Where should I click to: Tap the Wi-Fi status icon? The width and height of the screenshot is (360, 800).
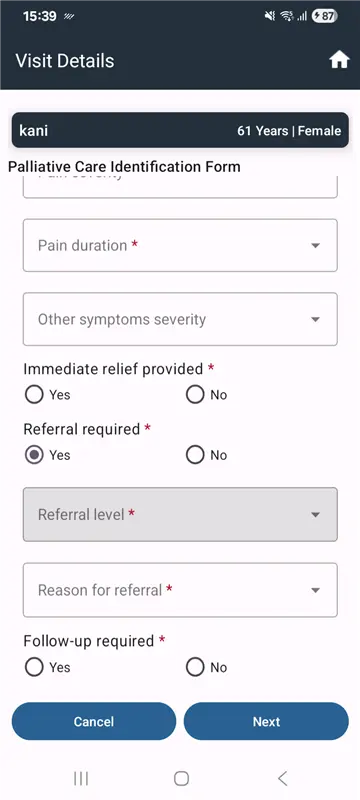tap(287, 16)
